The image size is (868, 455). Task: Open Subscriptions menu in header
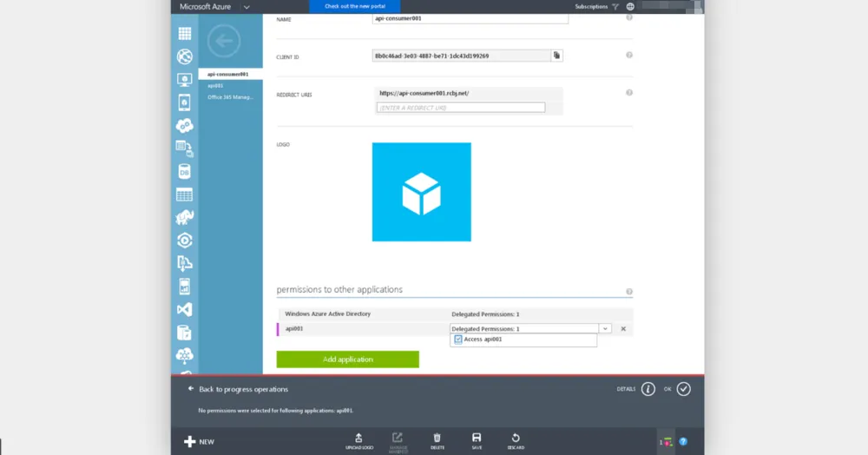coord(591,7)
